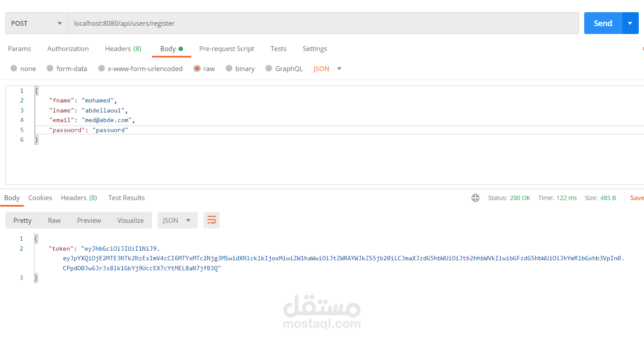Open the Headers (8) request tab
The image size is (644, 337).
[x=123, y=48]
